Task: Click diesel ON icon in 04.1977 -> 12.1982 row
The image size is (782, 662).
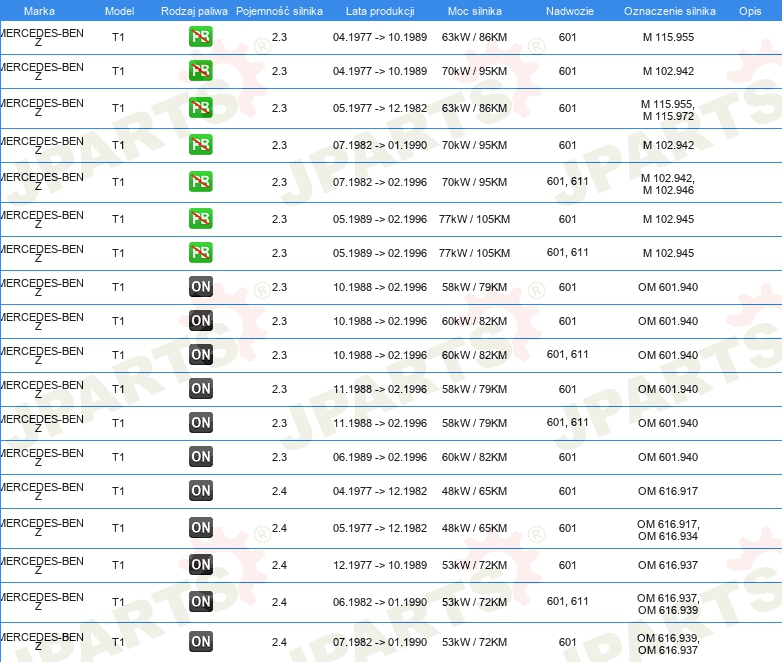Action: coord(200,490)
